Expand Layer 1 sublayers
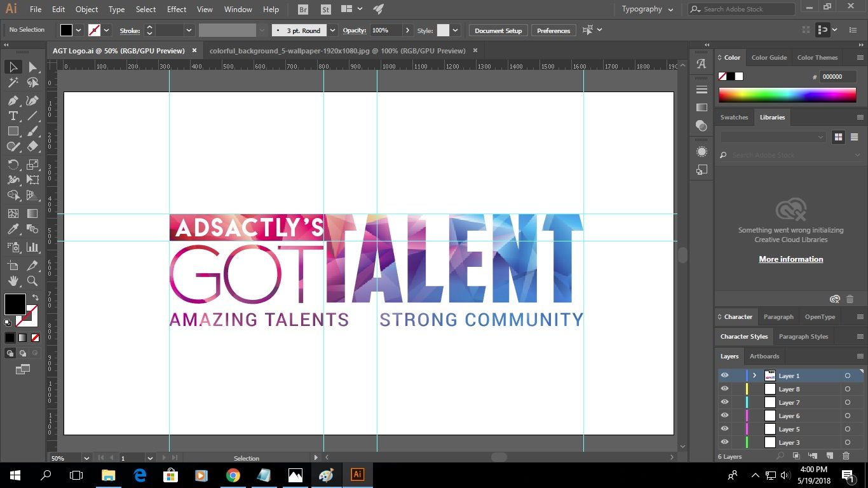The width and height of the screenshot is (868, 488). [754, 376]
